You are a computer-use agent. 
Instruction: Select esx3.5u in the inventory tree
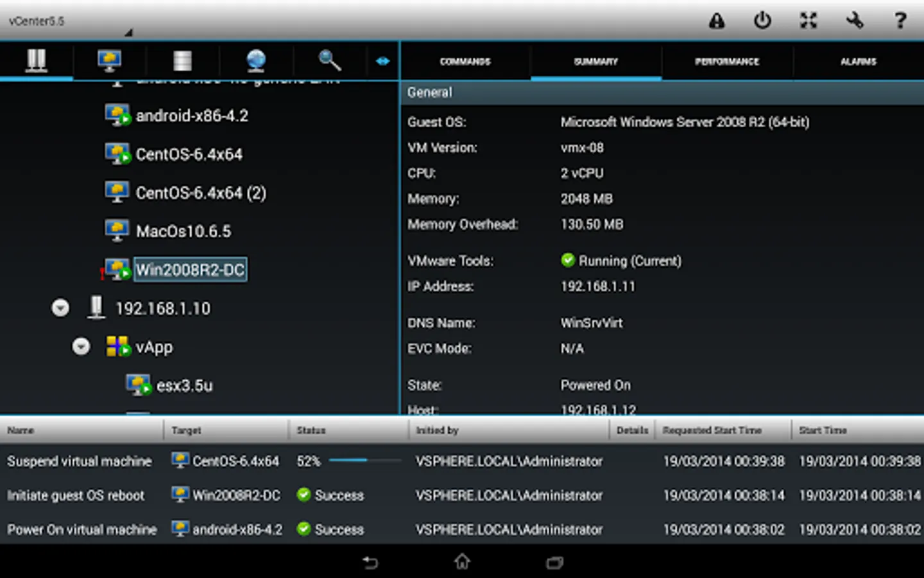coord(185,385)
